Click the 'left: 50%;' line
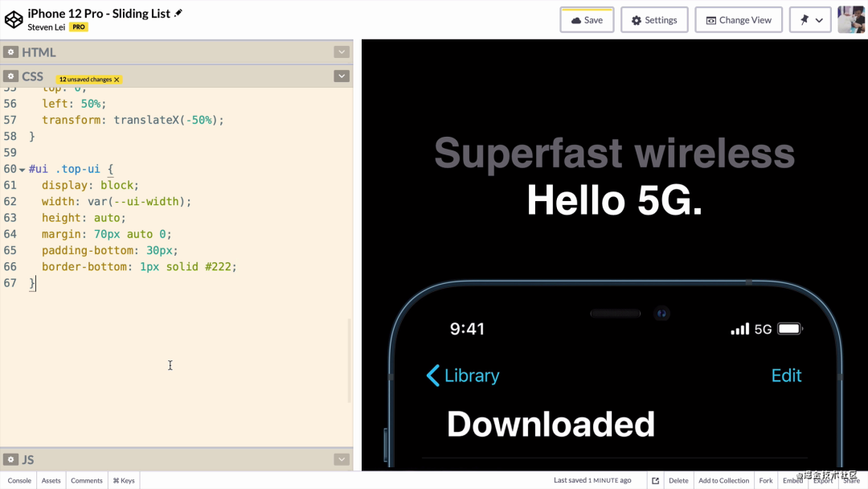 click(x=74, y=104)
